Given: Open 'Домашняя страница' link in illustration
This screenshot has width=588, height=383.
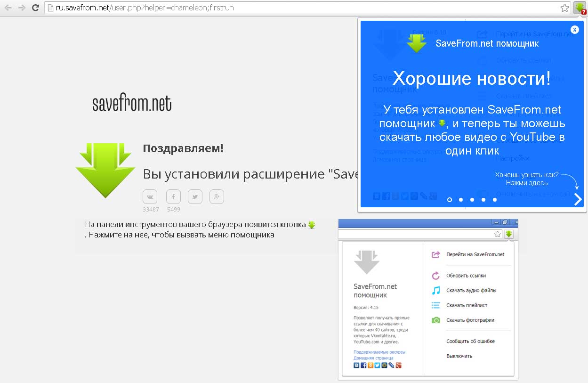Looking at the screenshot, I should click(x=373, y=358).
